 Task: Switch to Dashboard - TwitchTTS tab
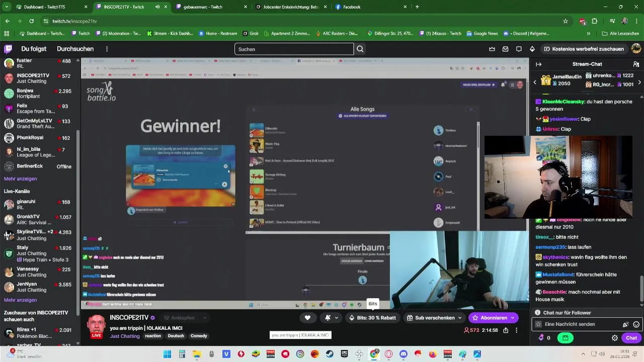(x=51, y=7)
